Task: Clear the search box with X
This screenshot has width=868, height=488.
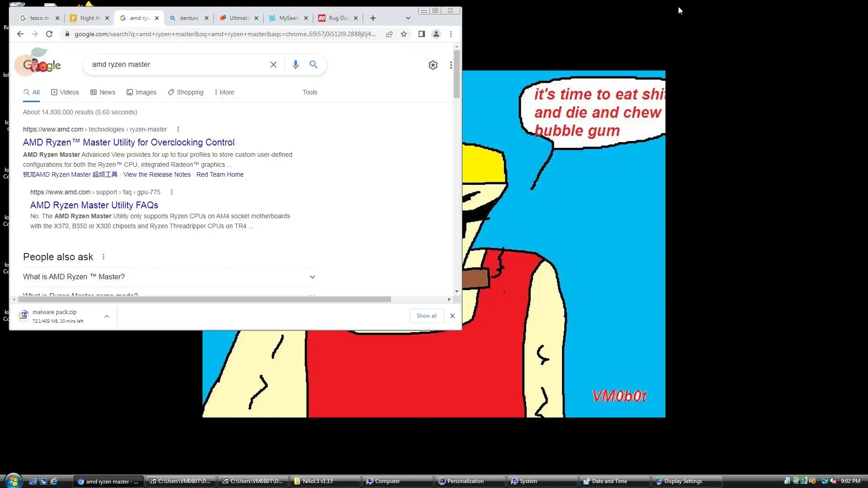Action: click(274, 65)
